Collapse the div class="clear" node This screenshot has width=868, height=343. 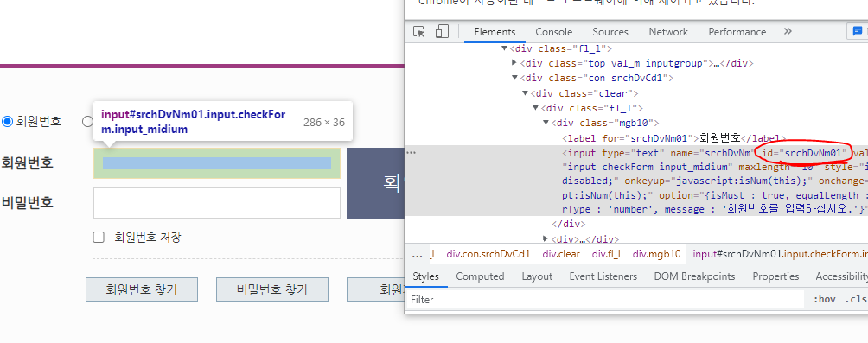pos(525,93)
